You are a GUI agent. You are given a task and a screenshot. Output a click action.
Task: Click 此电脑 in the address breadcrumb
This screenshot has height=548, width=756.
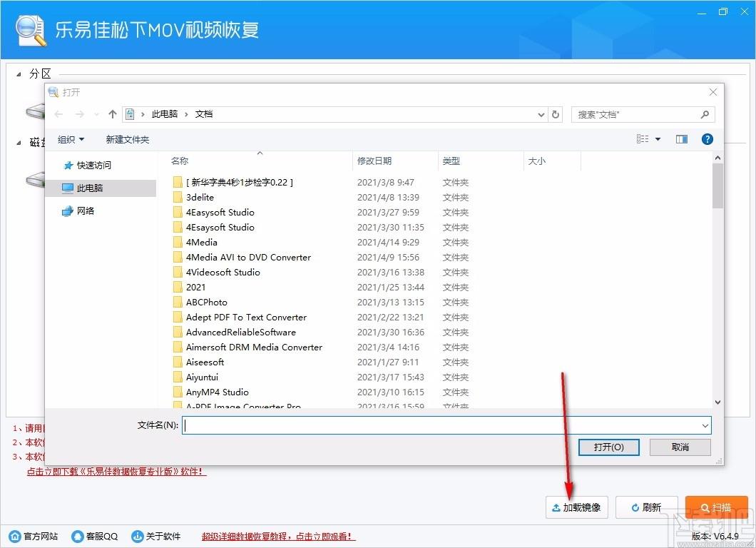[165, 114]
